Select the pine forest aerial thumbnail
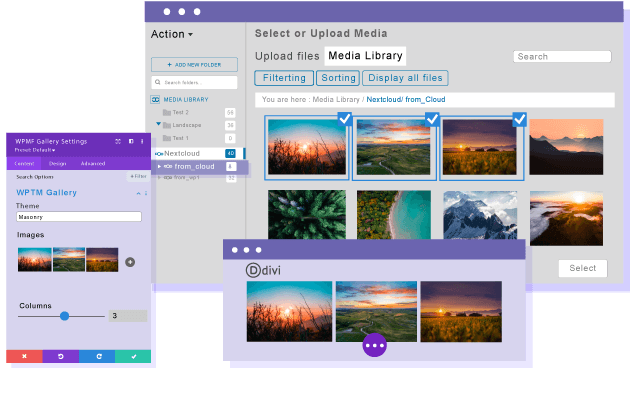Image resolution: width=630 pixels, height=397 pixels. pyautogui.click(x=307, y=215)
